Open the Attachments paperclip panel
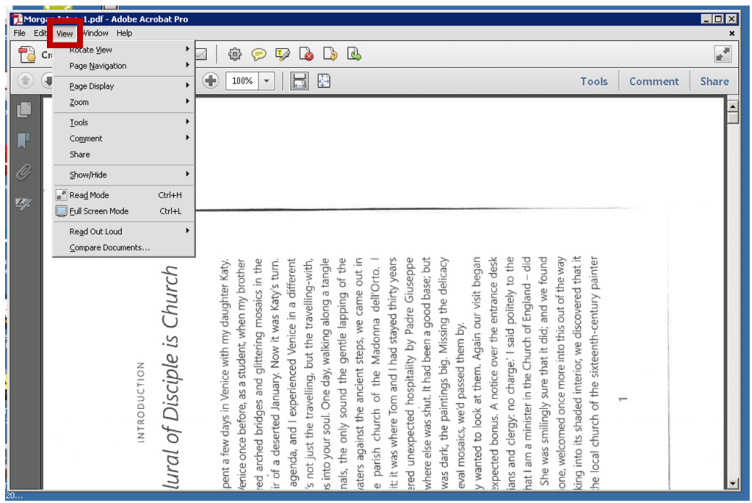752x503 pixels. 24,172
